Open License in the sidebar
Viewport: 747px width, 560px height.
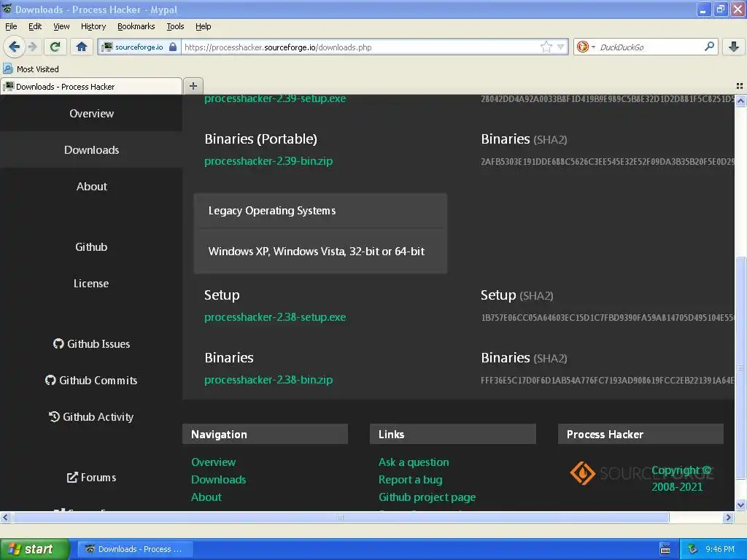tap(91, 284)
